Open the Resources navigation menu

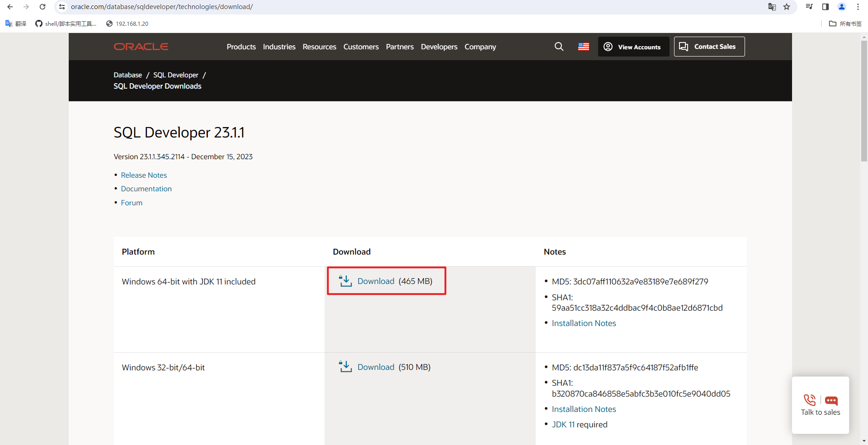coord(319,47)
